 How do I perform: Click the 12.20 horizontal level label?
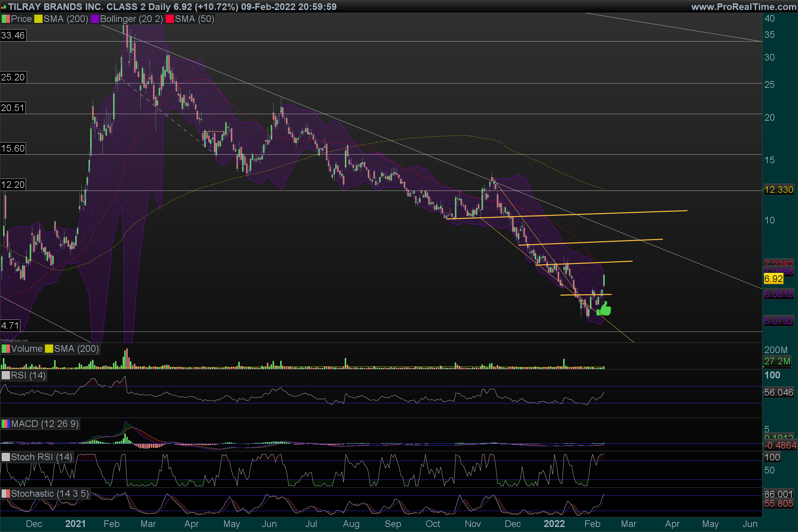pos(13,185)
